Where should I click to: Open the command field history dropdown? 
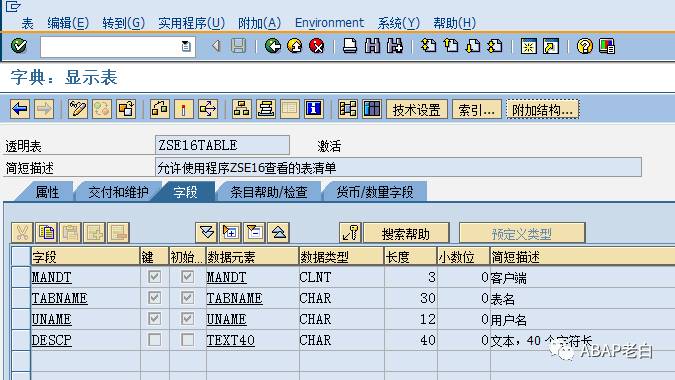tap(186, 46)
